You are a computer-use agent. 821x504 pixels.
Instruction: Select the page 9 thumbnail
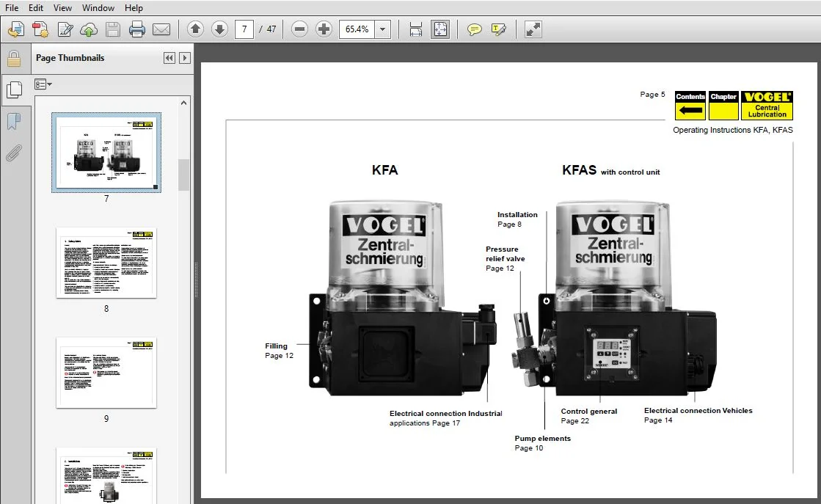[106, 373]
